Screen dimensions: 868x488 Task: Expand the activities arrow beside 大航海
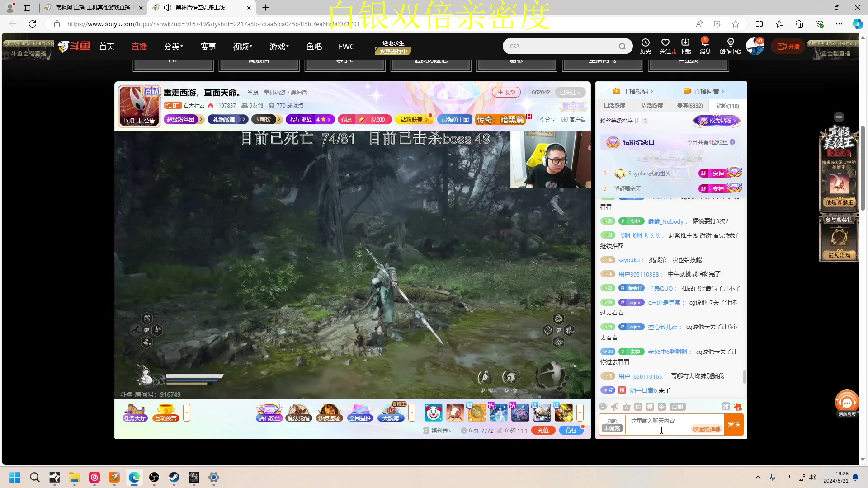pos(412,413)
